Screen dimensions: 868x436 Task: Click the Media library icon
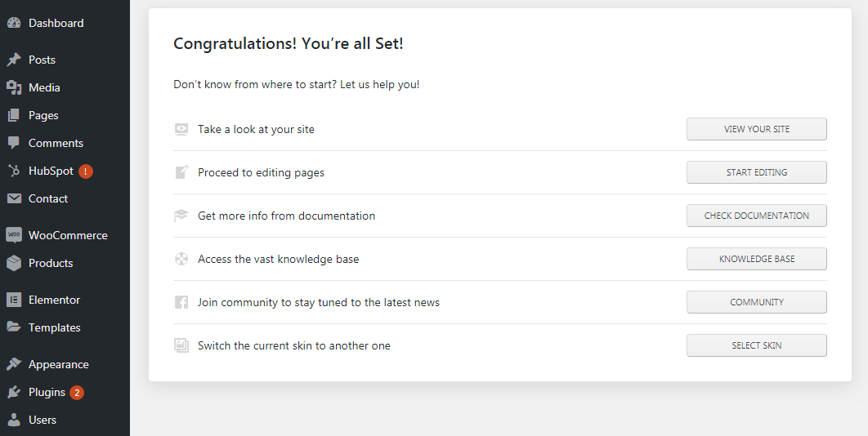(x=14, y=87)
